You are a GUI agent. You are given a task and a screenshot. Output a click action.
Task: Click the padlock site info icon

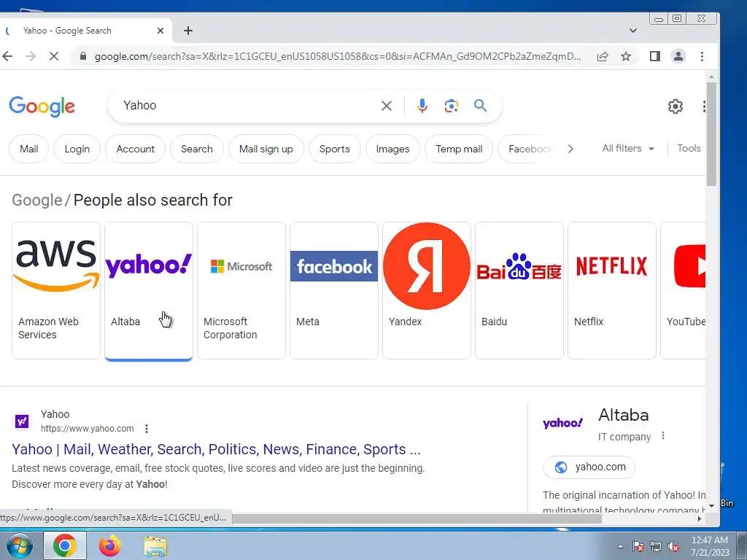83,56
